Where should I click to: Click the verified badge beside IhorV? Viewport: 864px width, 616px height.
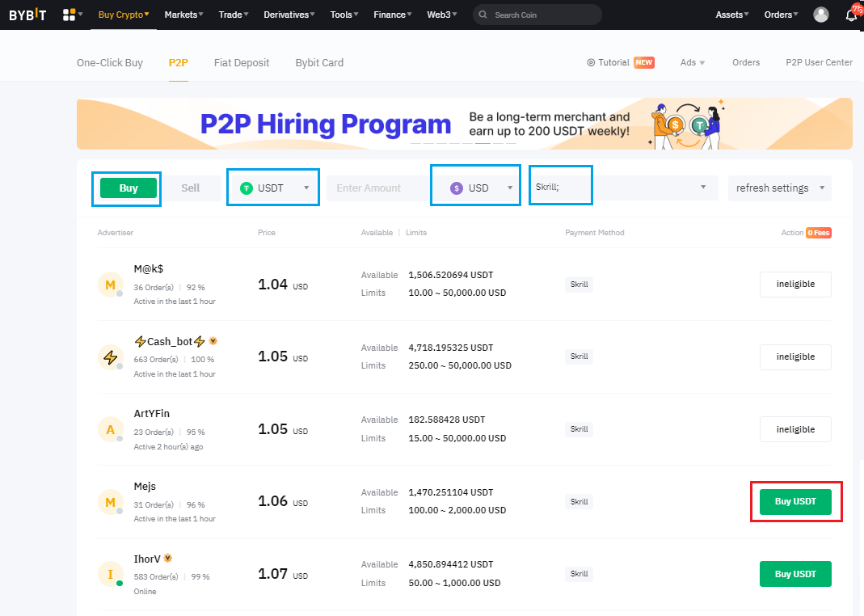[x=168, y=558]
